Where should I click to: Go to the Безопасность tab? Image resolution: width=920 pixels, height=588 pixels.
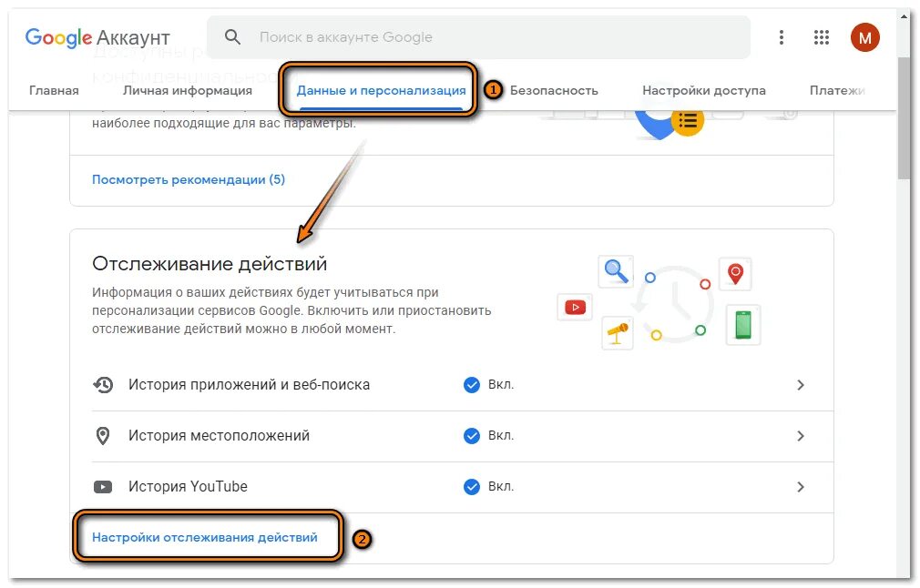click(554, 90)
